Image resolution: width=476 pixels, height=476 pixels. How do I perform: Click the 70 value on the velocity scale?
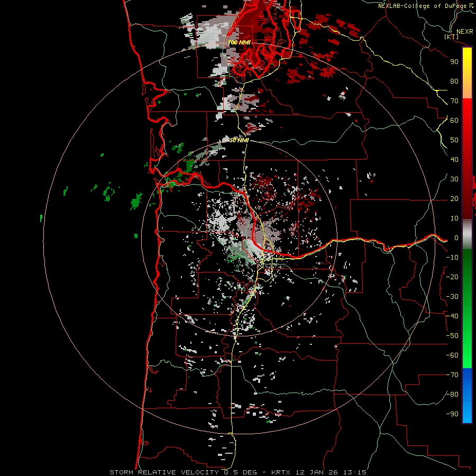454,101
